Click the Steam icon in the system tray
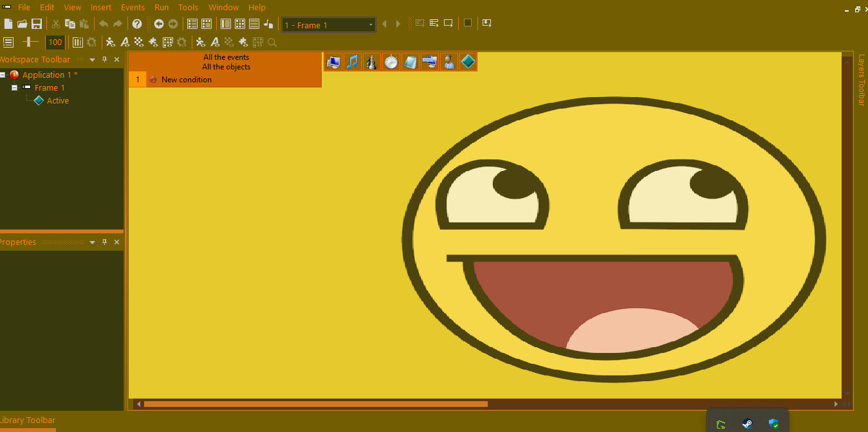Viewport: 868px width, 432px height. (747, 424)
